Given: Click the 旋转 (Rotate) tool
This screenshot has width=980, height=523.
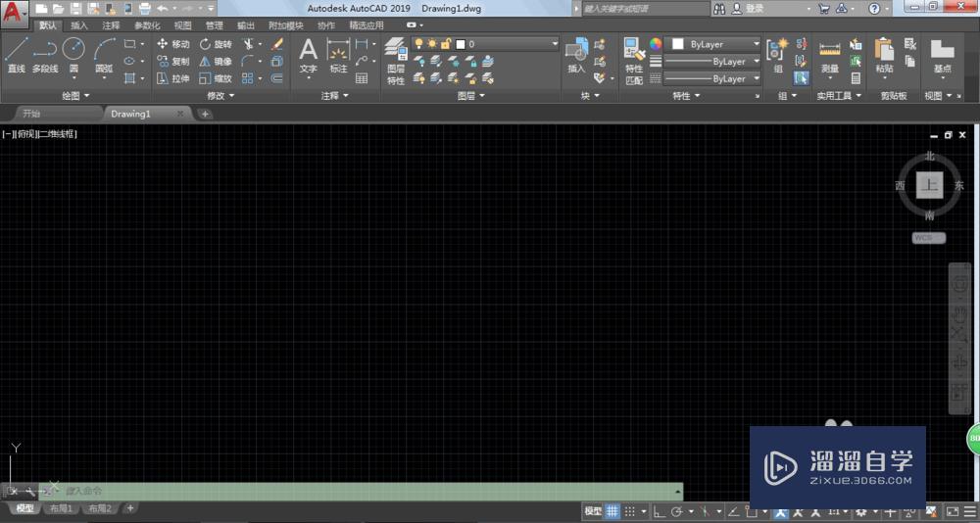Looking at the screenshot, I should coord(216,44).
